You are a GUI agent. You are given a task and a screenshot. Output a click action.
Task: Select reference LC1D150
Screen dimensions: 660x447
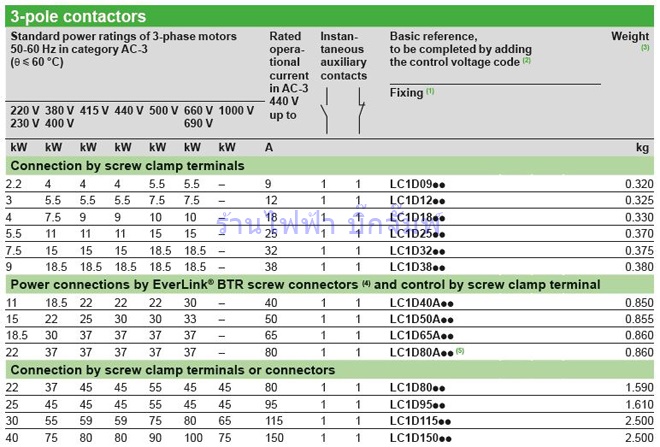coord(420,438)
